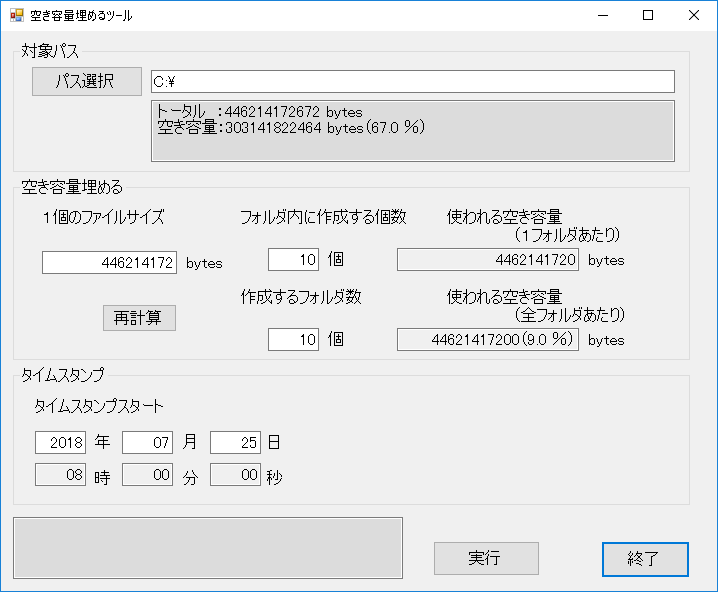Click the C:¥ path text field
Viewport: 718px width, 592px height.
click(x=412, y=81)
